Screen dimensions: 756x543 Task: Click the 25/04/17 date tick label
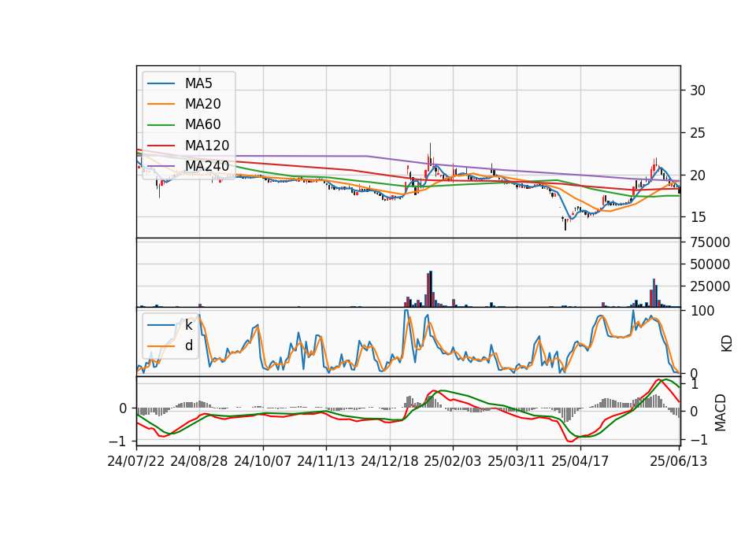pyautogui.click(x=580, y=461)
